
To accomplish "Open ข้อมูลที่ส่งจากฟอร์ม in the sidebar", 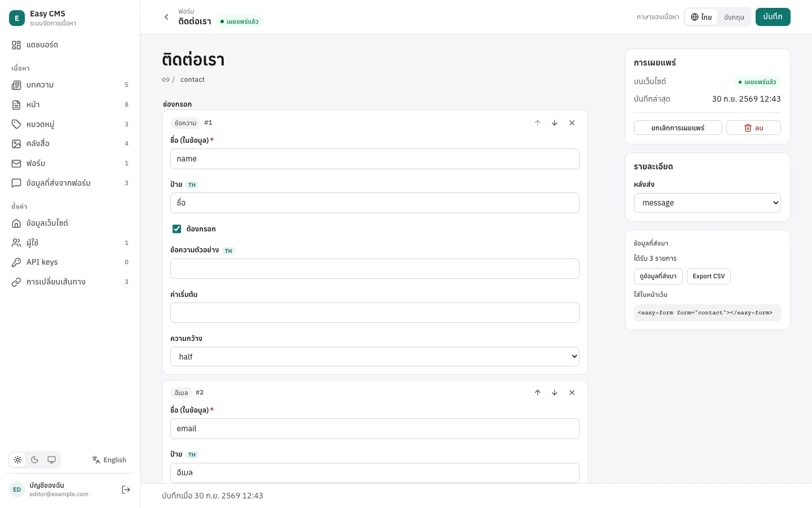I will tap(70, 183).
